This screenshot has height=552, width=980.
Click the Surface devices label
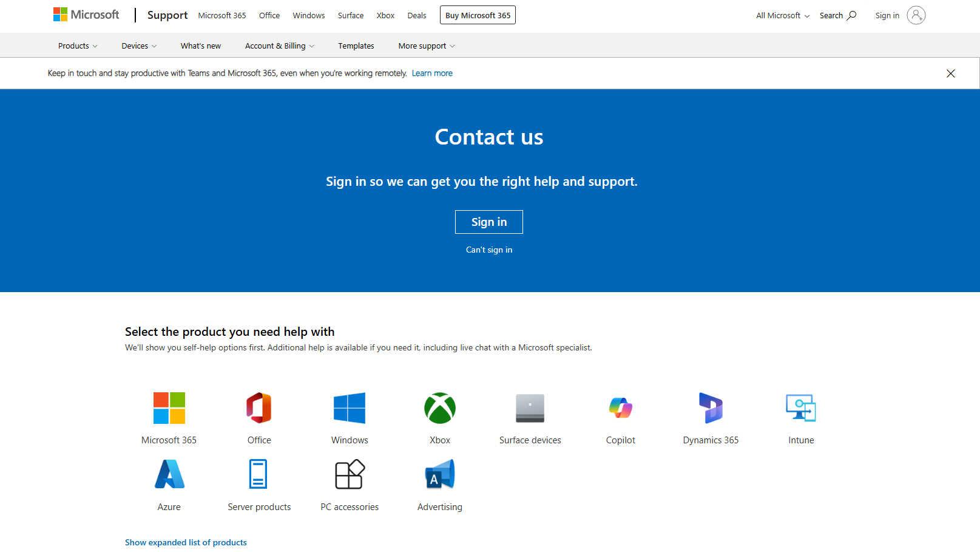click(530, 440)
